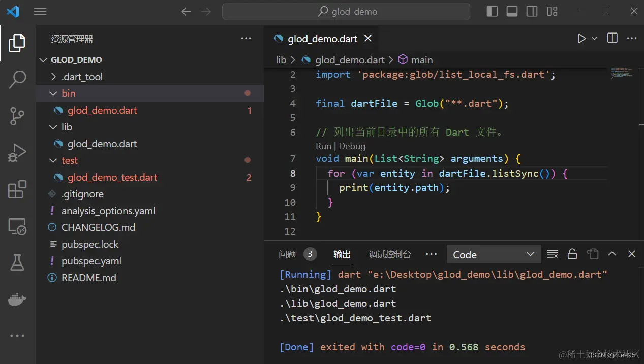
Task: Go forward with the navigation arrow
Action: pyautogui.click(x=206, y=12)
